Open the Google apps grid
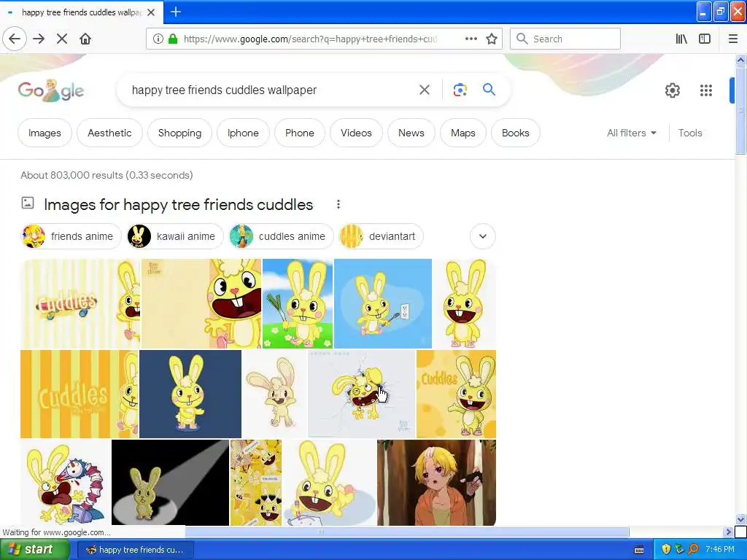The width and height of the screenshot is (747, 560). [x=706, y=90]
